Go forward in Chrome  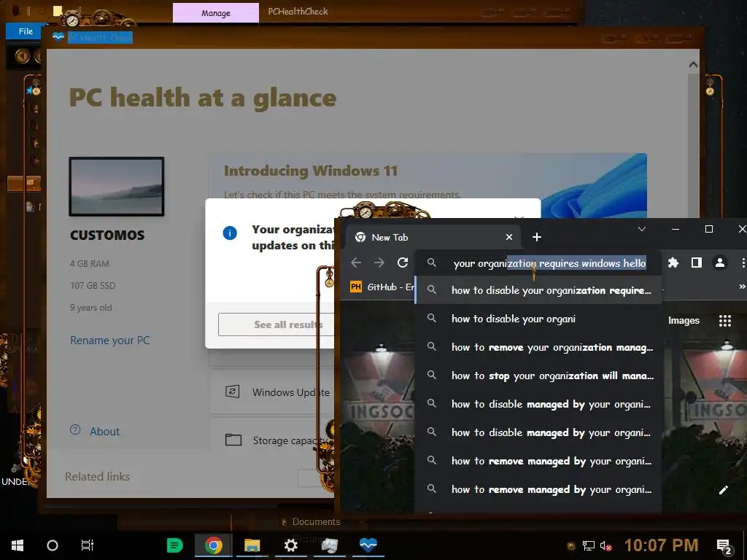379,262
